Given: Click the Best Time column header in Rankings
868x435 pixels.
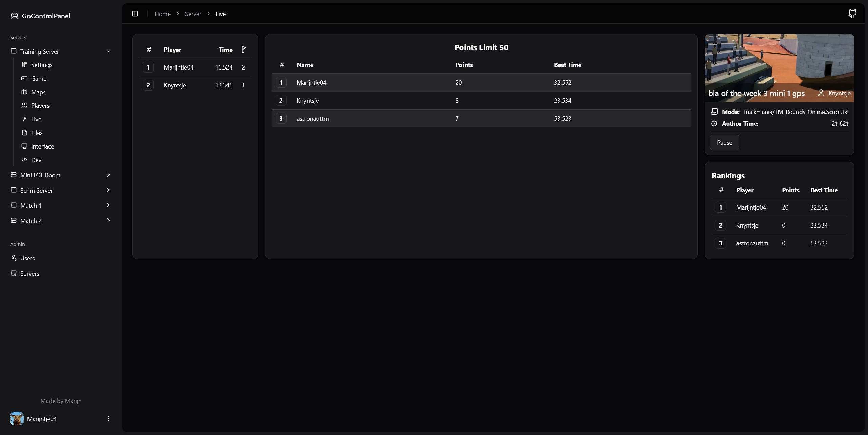Looking at the screenshot, I should click(x=824, y=190).
